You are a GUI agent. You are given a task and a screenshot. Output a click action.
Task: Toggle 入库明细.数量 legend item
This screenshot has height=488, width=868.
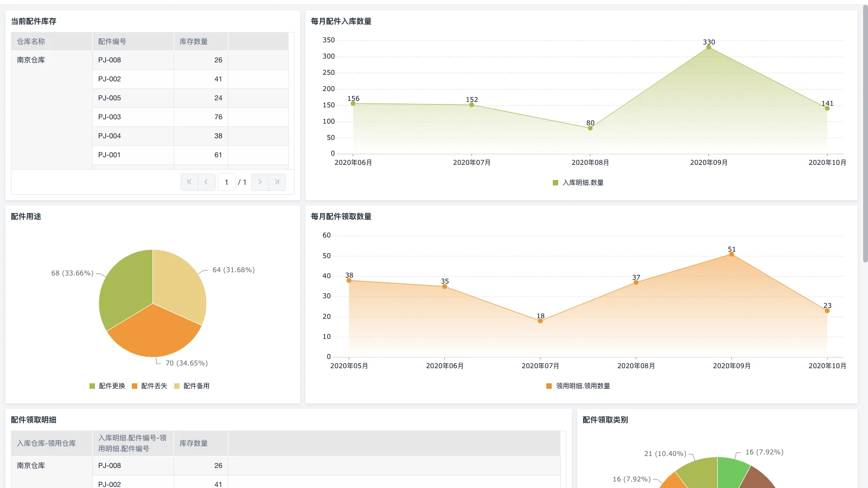point(578,183)
